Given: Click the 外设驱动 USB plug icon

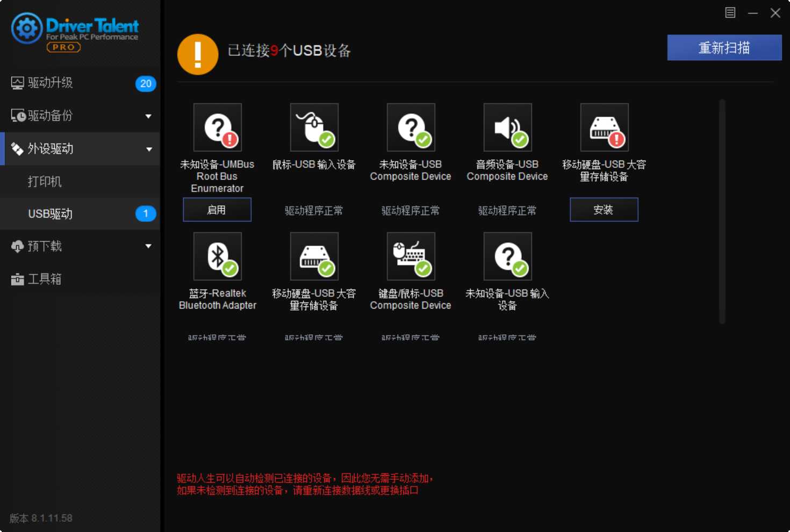Looking at the screenshot, I should 17,149.
